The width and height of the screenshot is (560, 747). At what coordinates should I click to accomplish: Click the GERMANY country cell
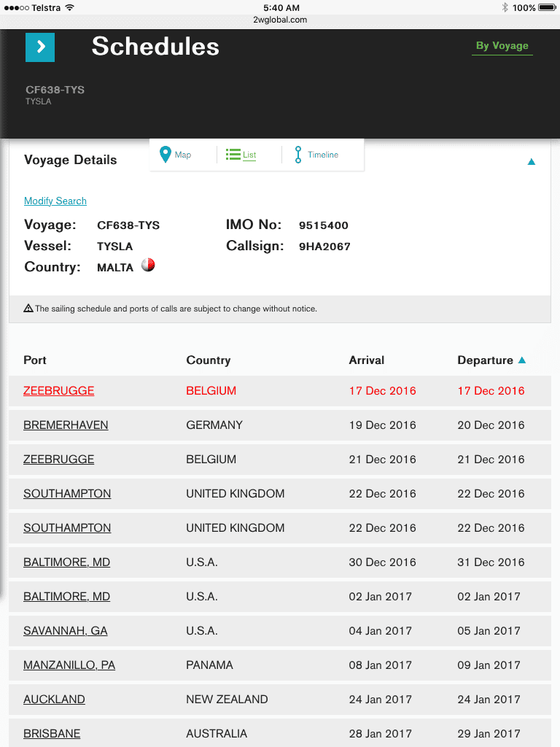214,425
